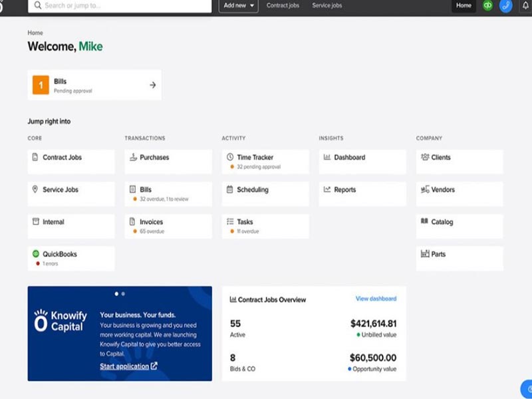Click the Bills list icon in Transactions

click(x=132, y=190)
